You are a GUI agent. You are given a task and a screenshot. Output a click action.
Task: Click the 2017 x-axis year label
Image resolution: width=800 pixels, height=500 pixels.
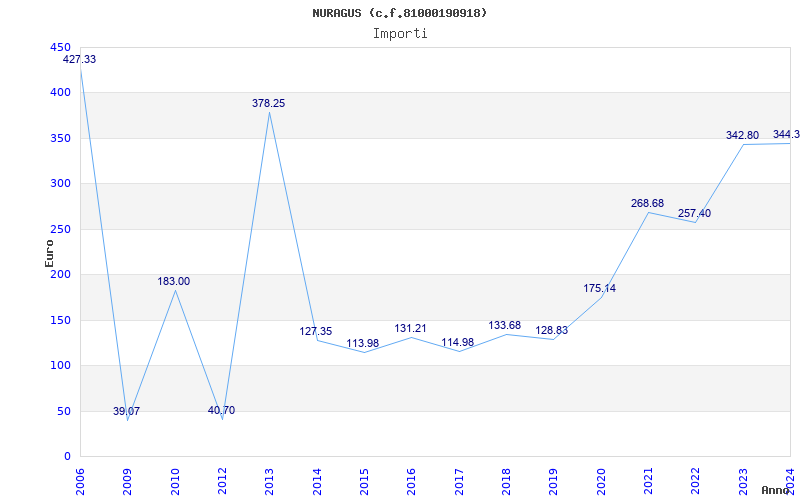click(x=459, y=482)
